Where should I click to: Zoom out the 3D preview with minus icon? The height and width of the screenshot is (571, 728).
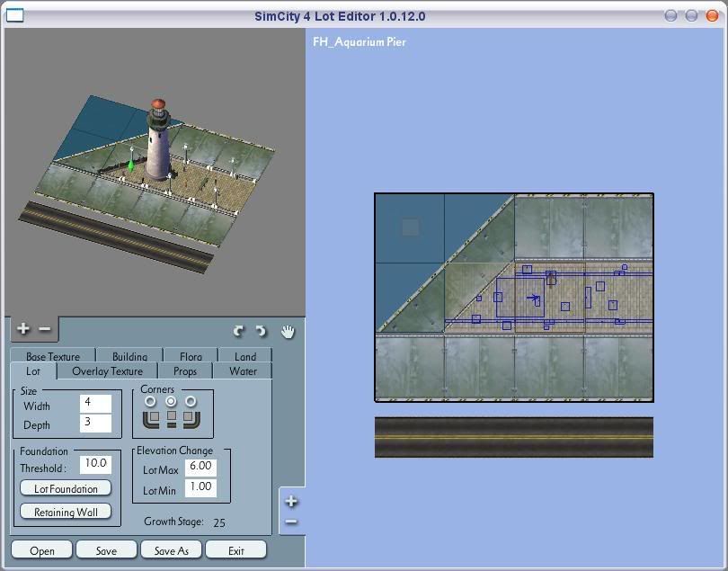(45, 329)
